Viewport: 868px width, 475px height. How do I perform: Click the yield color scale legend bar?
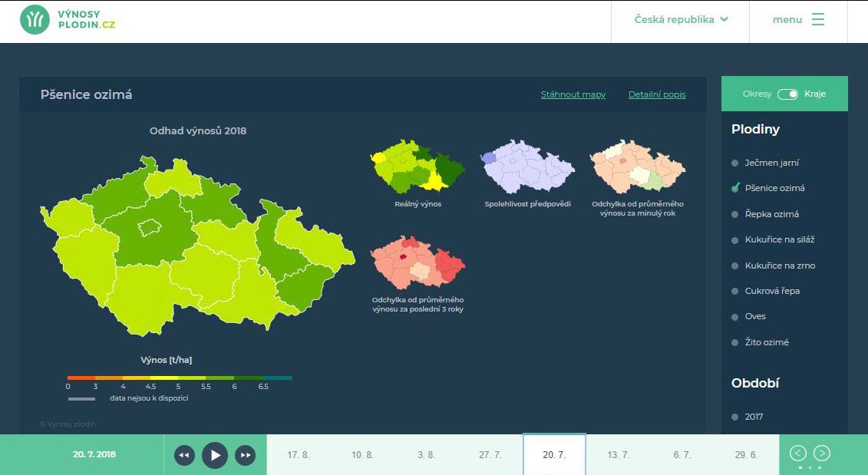coord(180,378)
